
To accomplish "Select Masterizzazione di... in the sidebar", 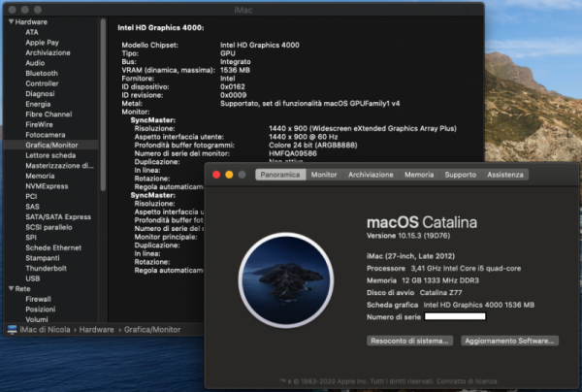I will coord(59,166).
